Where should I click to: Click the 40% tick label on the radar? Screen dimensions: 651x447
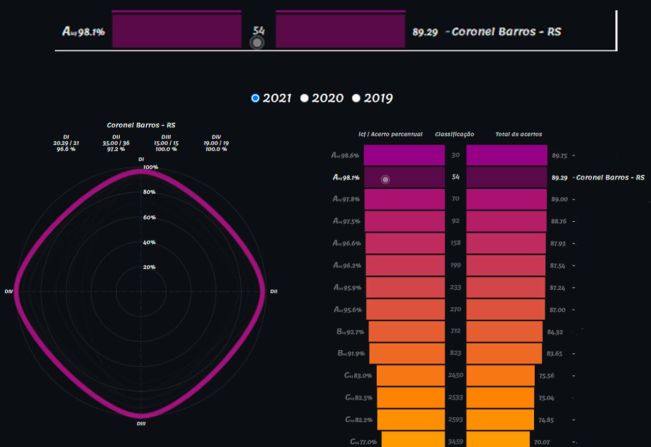click(x=149, y=242)
